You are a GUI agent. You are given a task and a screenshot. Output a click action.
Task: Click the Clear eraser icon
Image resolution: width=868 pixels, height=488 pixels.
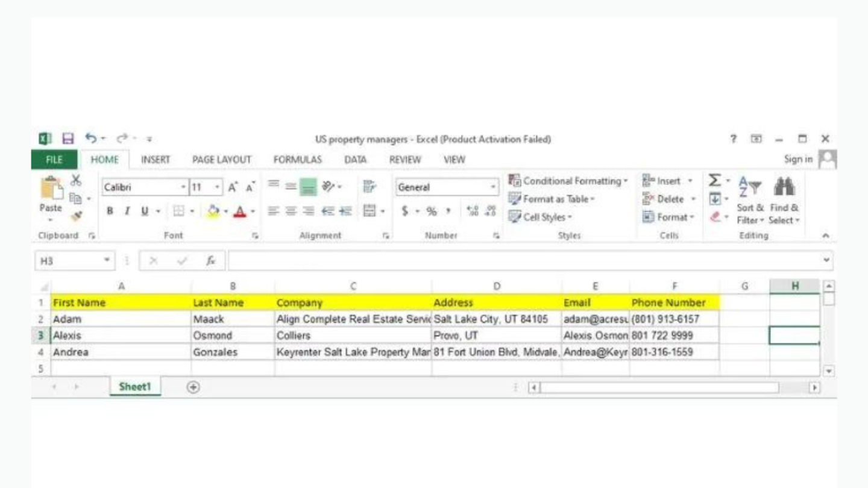point(715,216)
